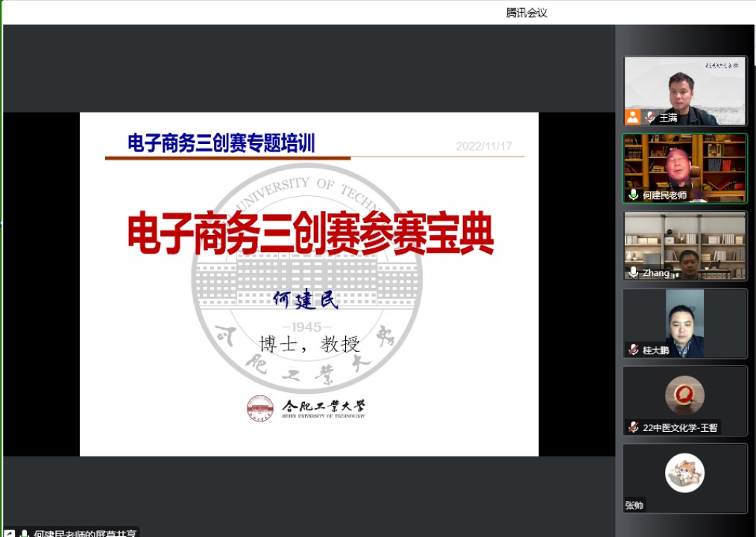Click the microphone icon in the screen-sharing label
Screen dimensions: 756x537
coord(25,533)
